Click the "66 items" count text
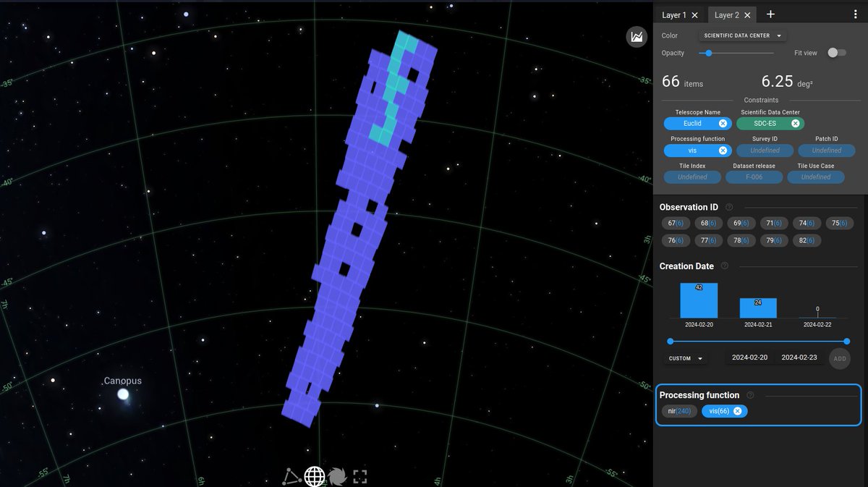Image resolution: width=868 pixels, height=487 pixels. 682,82
